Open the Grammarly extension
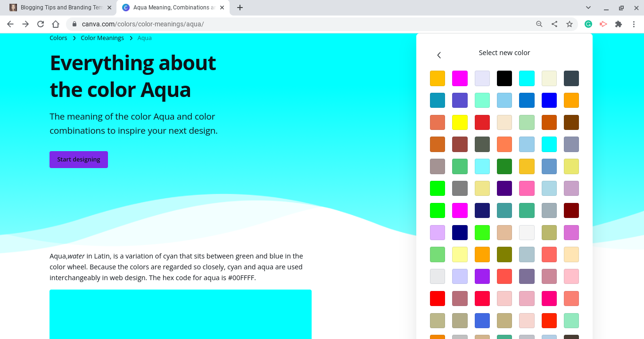The image size is (644, 339). tap(588, 24)
